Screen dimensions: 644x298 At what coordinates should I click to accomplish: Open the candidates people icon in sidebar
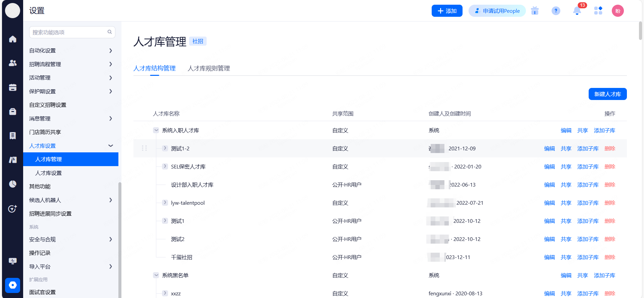click(x=13, y=63)
